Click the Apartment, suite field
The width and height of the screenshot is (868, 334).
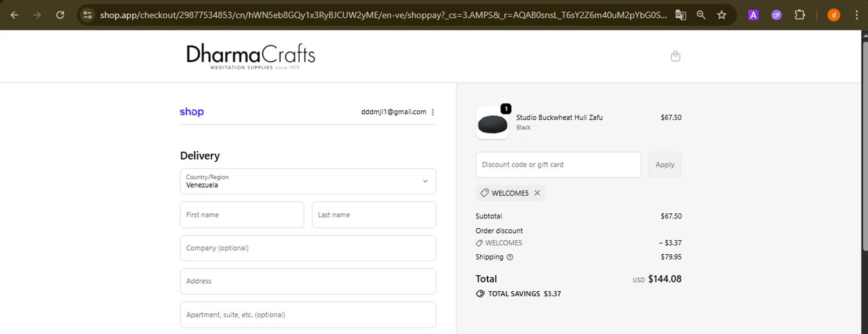click(x=308, y=315)
